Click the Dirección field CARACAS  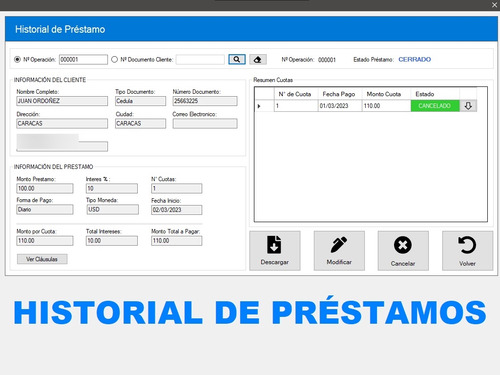pos(62,124)
